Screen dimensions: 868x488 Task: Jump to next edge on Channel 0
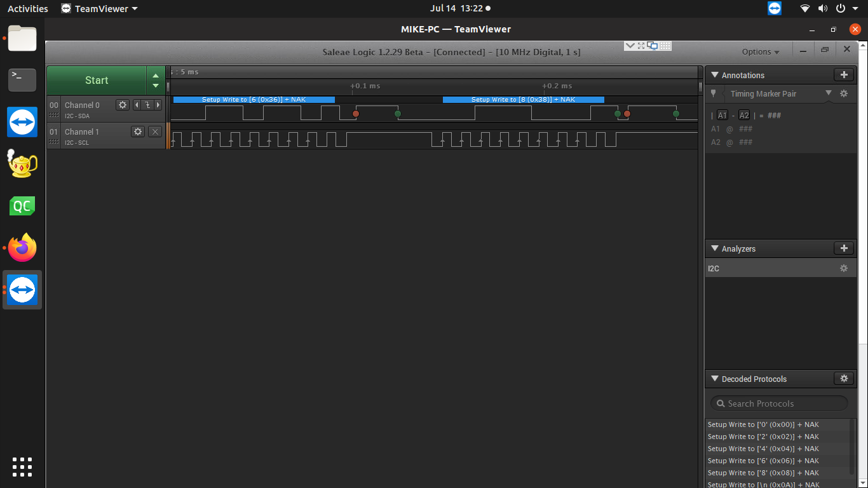(x=158, y=105)
